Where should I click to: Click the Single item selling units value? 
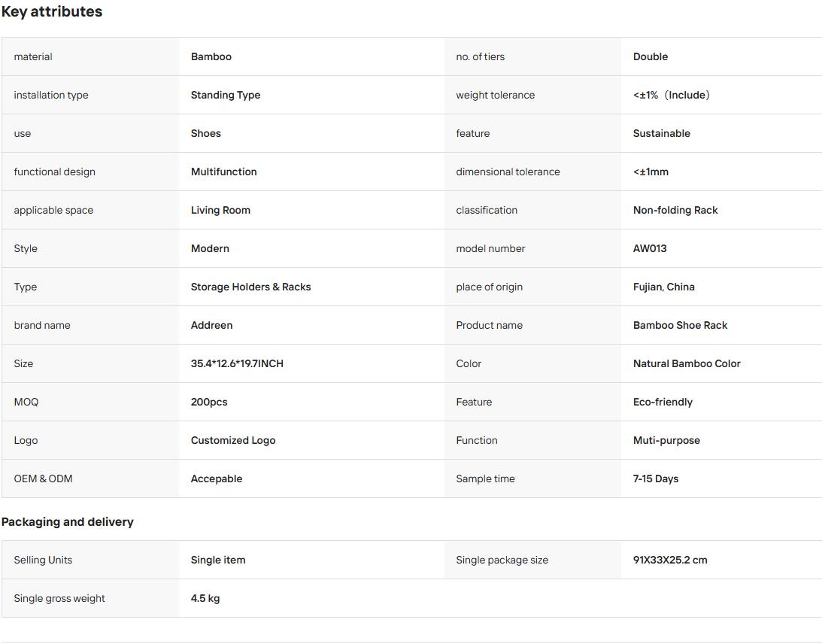(x=218, y=560)
